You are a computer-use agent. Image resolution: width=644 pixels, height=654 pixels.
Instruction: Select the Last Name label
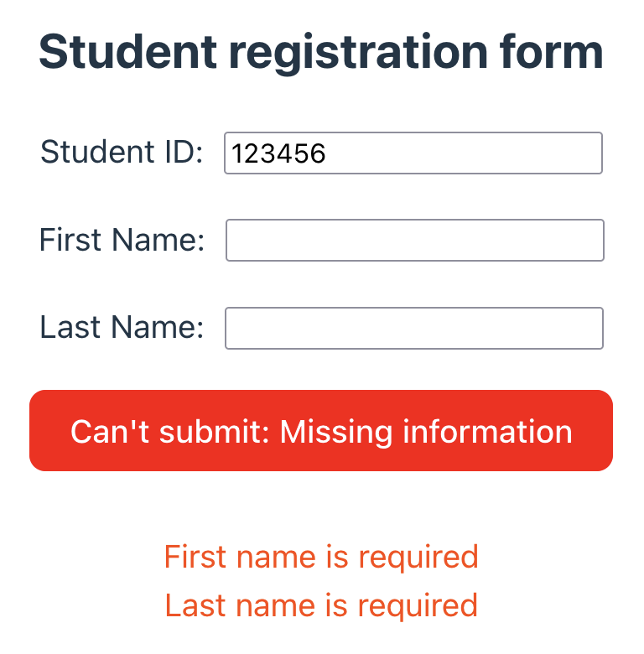pyautogui.click(x=122, y=327)
